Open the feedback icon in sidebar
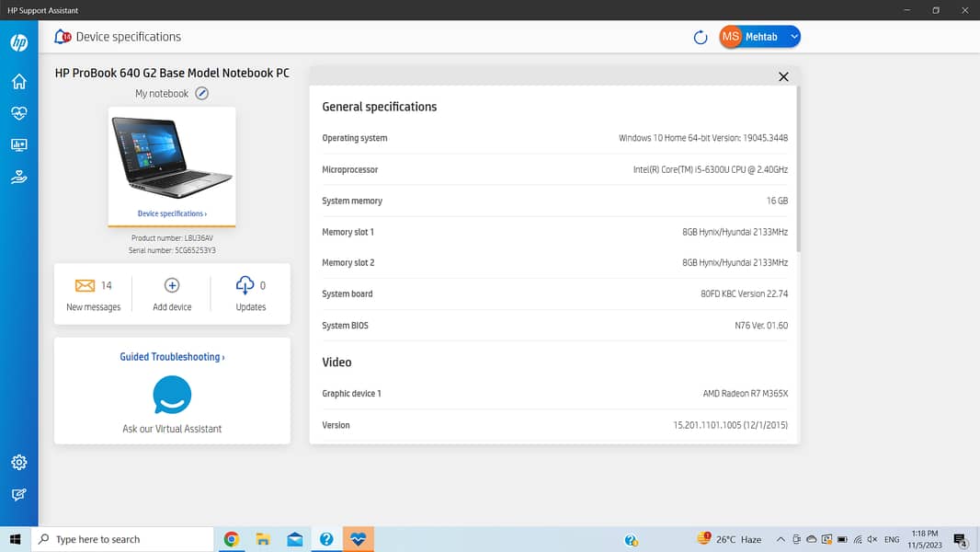The width and height of the screenshot is (980, 552). 18,495
